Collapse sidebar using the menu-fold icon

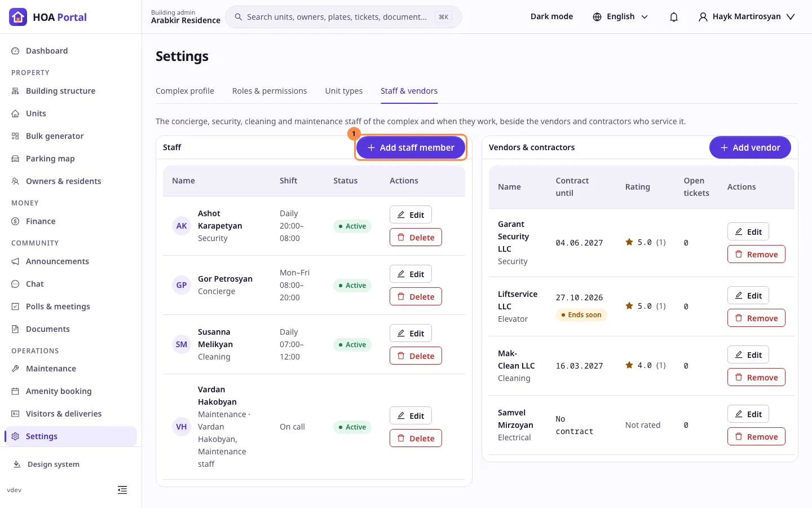click(122, 490)
